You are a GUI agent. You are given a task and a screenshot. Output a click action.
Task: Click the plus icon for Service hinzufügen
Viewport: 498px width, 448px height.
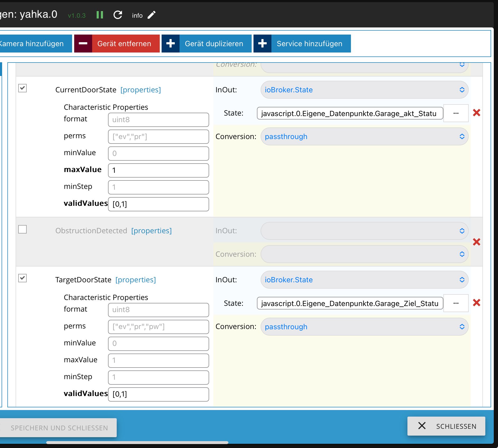pyautogui.click(x=262, y=44)
